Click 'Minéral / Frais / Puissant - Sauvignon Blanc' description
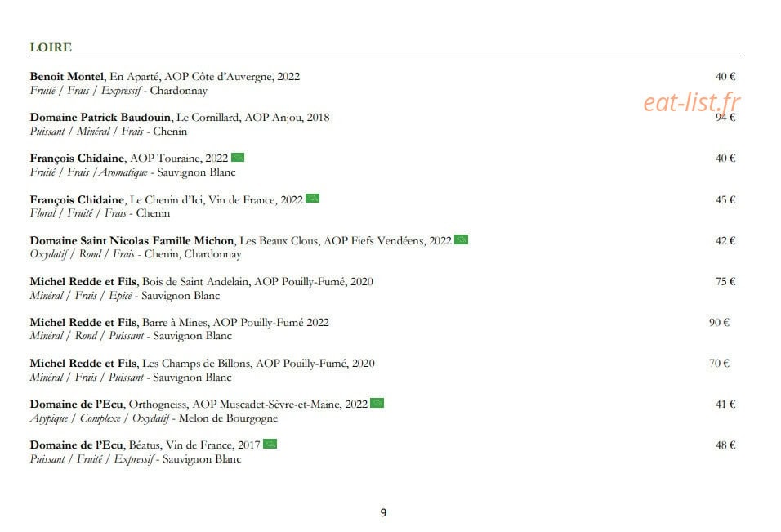Image resolution: width=781 pixels, height=532 pixels. (131, 378)
